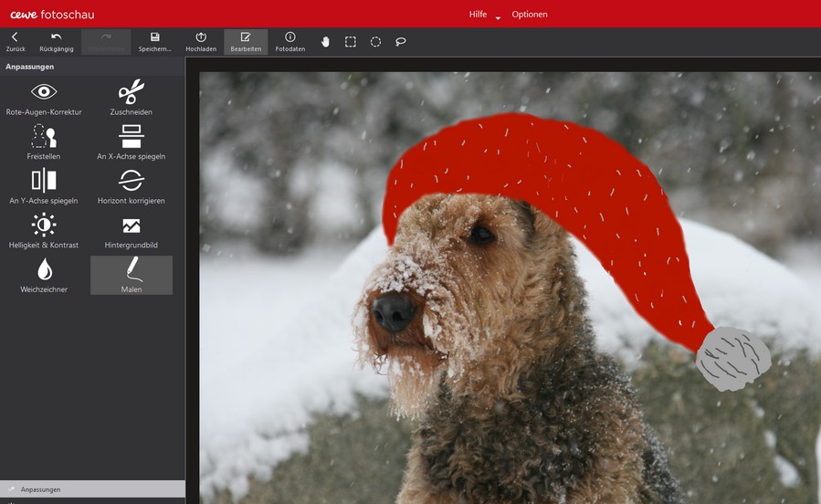Screen dimensions: 821x504
Task: Pick the hand pan tool
Action: pyautogui.click(x=325, y=42)
